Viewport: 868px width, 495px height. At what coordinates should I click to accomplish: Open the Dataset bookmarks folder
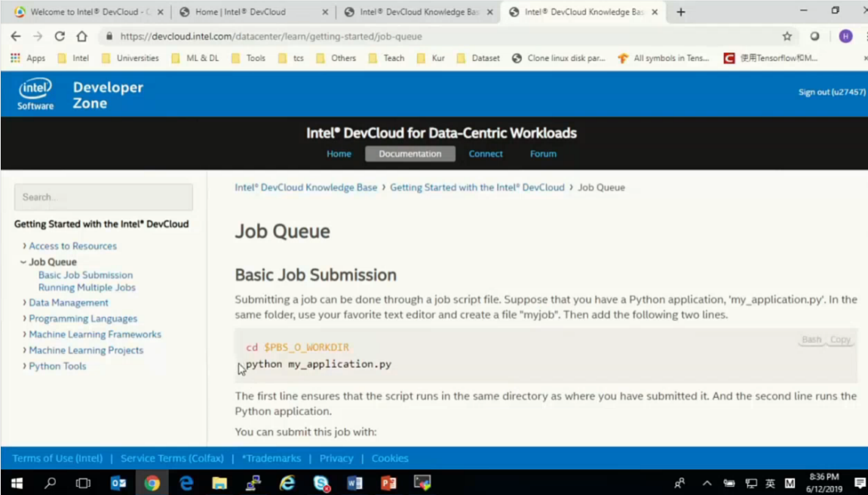coord(478,58)
